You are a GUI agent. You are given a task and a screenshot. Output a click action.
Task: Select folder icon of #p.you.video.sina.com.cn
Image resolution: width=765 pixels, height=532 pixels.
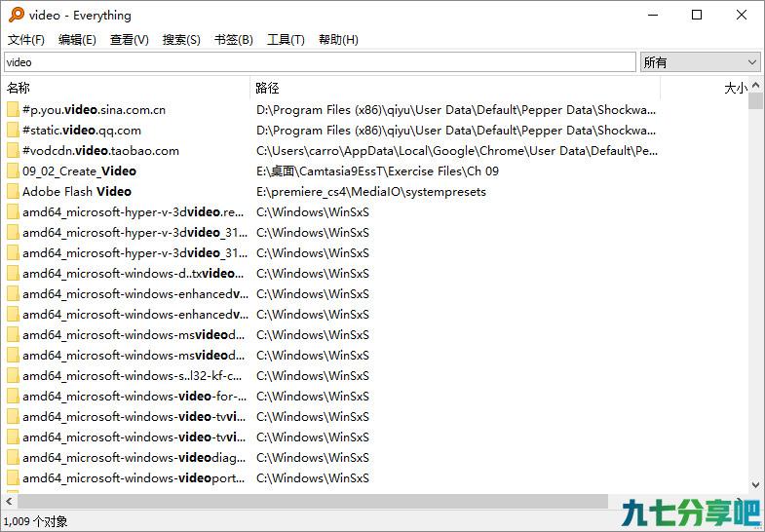(x=13, y=110)
